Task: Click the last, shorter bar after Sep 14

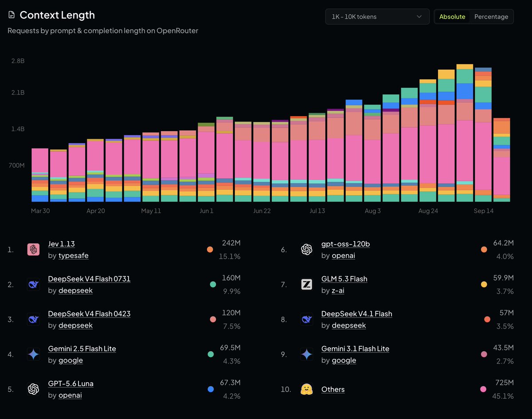Action: pos(501,160)
